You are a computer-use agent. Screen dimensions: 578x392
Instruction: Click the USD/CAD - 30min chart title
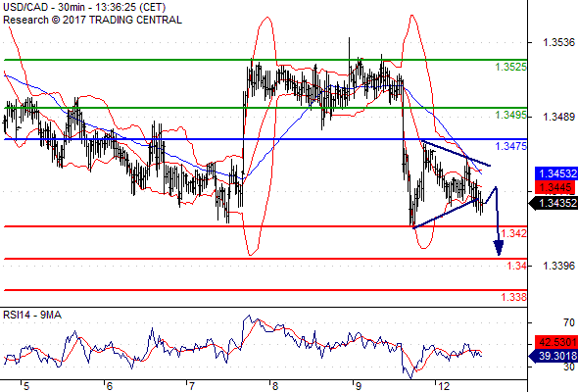[x=84, y=7]
